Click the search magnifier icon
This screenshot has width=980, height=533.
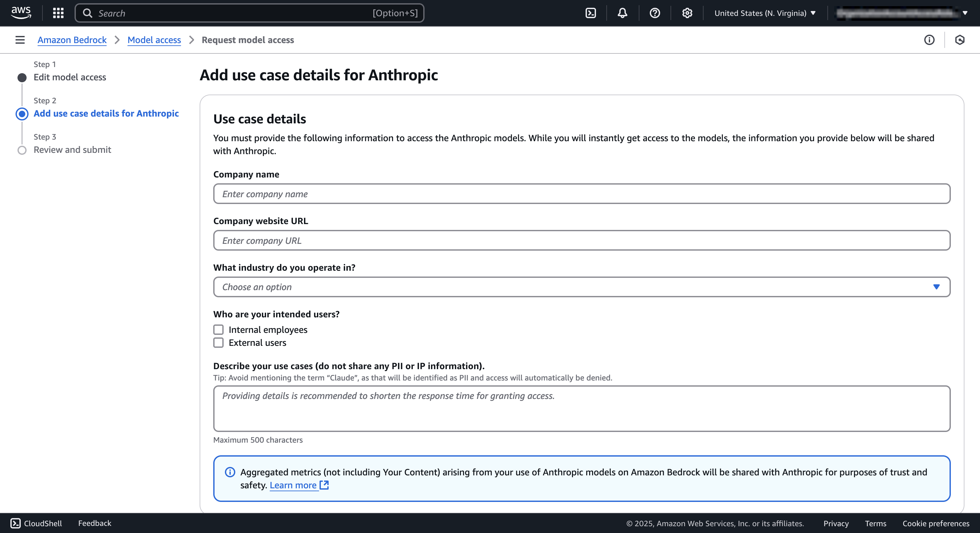click(x=88, y=13)
